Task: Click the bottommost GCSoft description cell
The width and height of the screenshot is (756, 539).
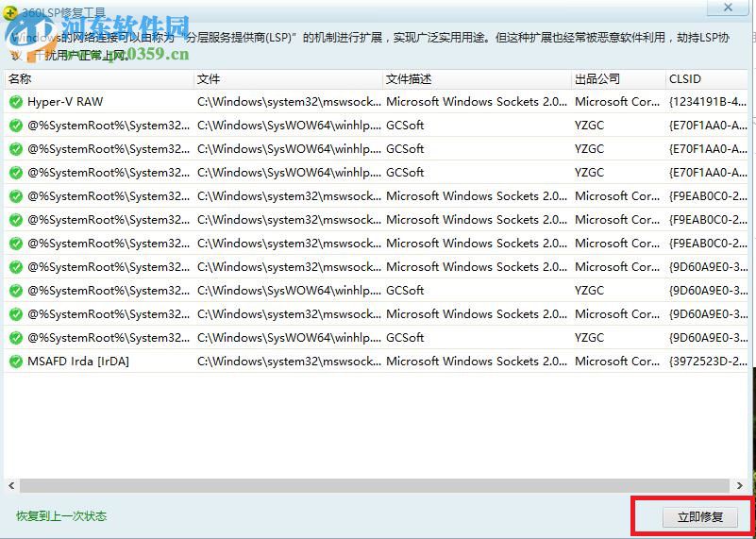Action: click(x=405, y=338)
